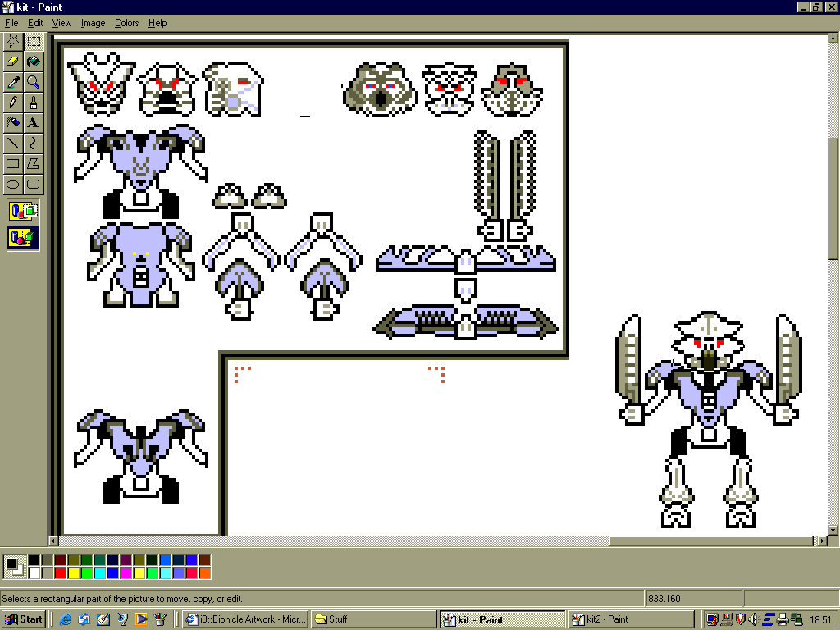Open the File menu
The width and height of the screenshot is (840, 630).
point(11,23)
